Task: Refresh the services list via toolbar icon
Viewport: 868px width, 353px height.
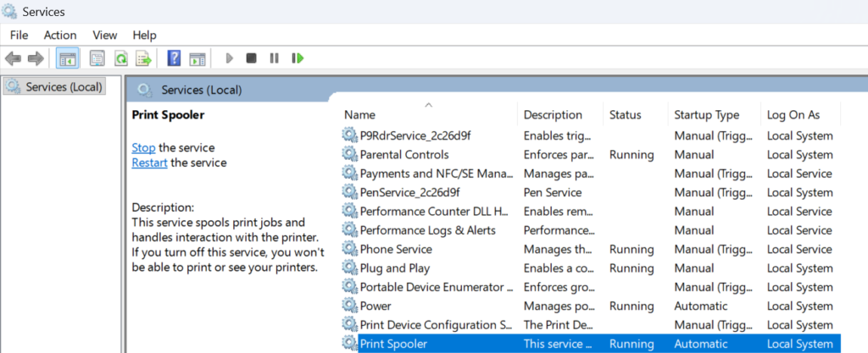Action: [120, 58]
